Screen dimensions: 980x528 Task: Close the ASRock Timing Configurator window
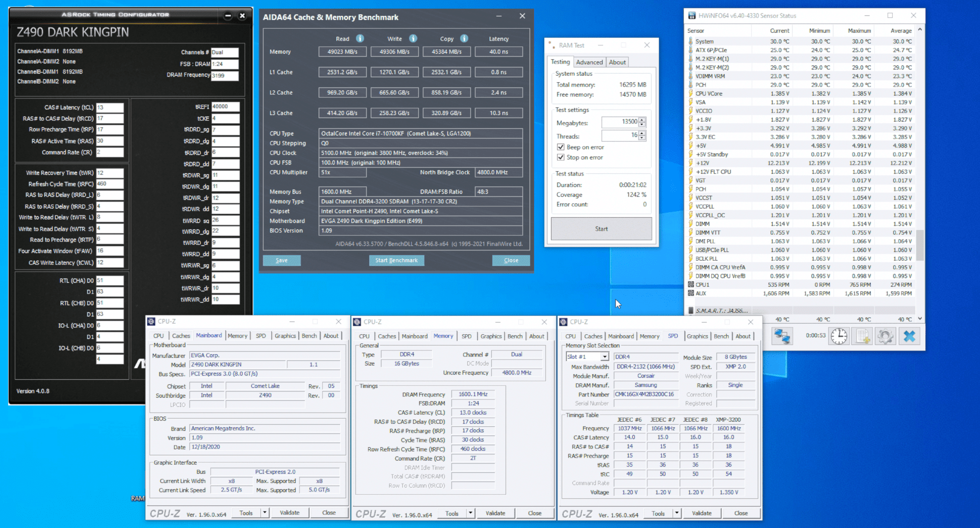coord(243,16)
